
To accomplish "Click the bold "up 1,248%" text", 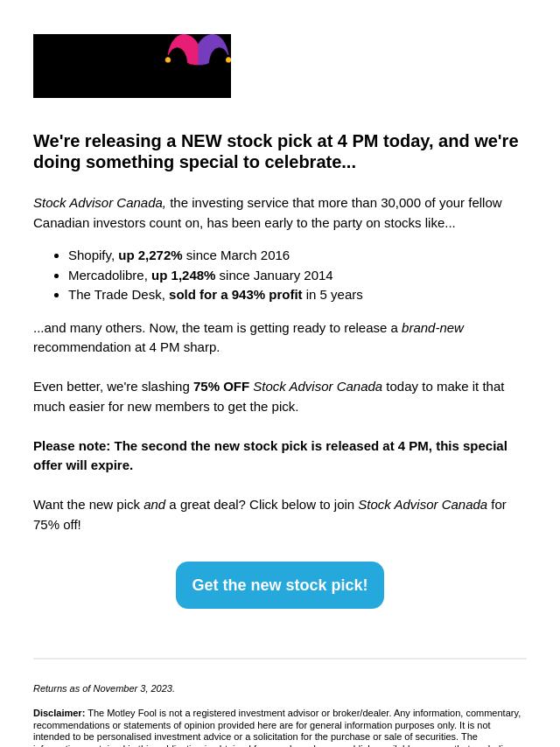I will point(183,276).
